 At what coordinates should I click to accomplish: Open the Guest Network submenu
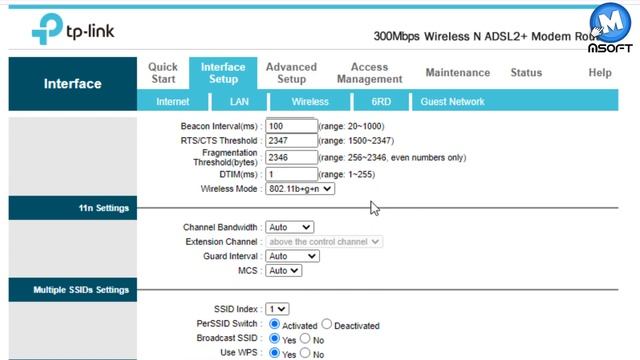[453, 102]
